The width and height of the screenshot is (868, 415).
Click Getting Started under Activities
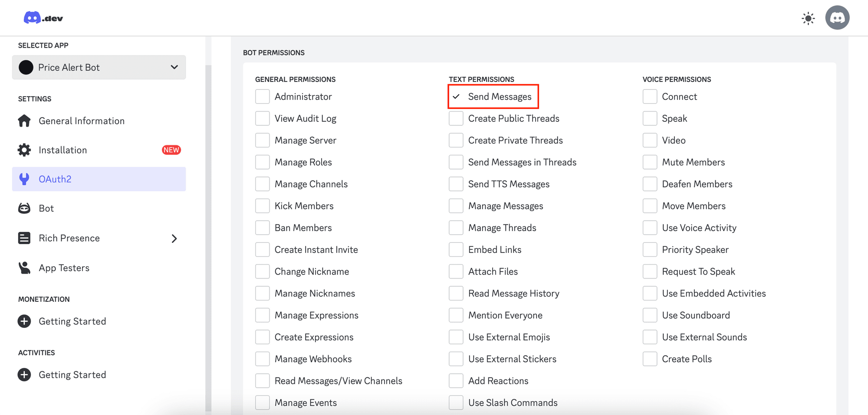[x=72, y=374]
